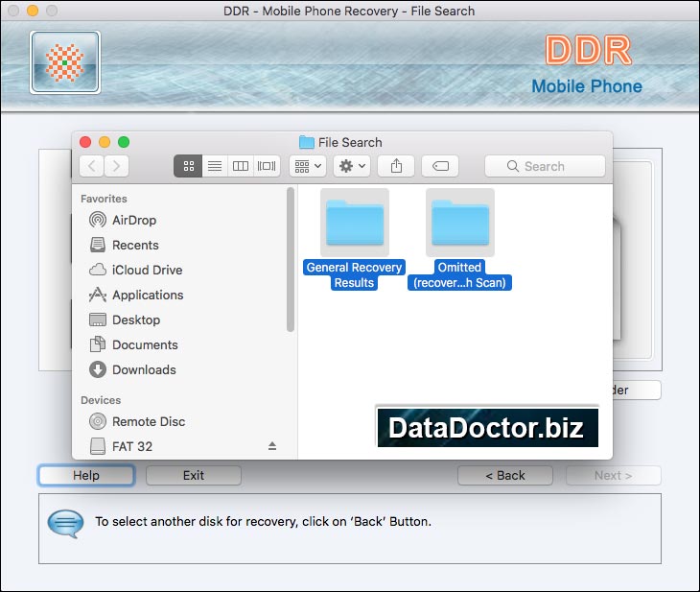The image size is (700, 592).
Task: Click the Finder sidebar scrollbar
Action: click(x=291, y=259)
